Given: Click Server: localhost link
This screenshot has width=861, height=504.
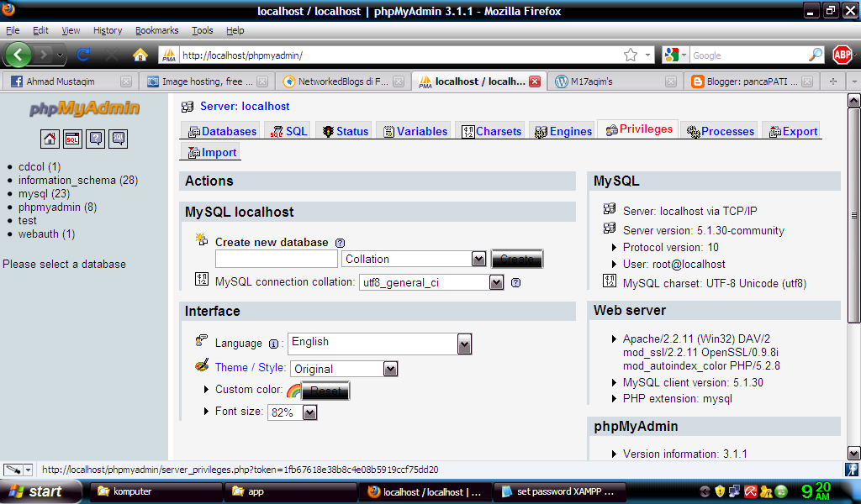Looking at the screenshot, I should 245,107.
